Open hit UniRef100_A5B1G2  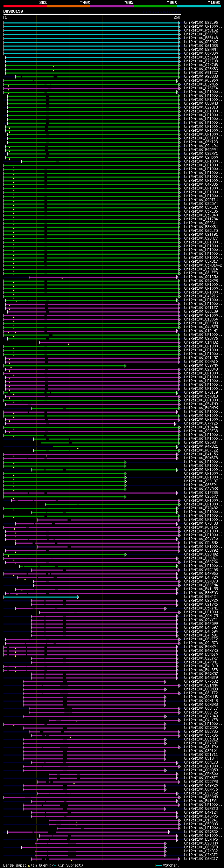point(201,30)
